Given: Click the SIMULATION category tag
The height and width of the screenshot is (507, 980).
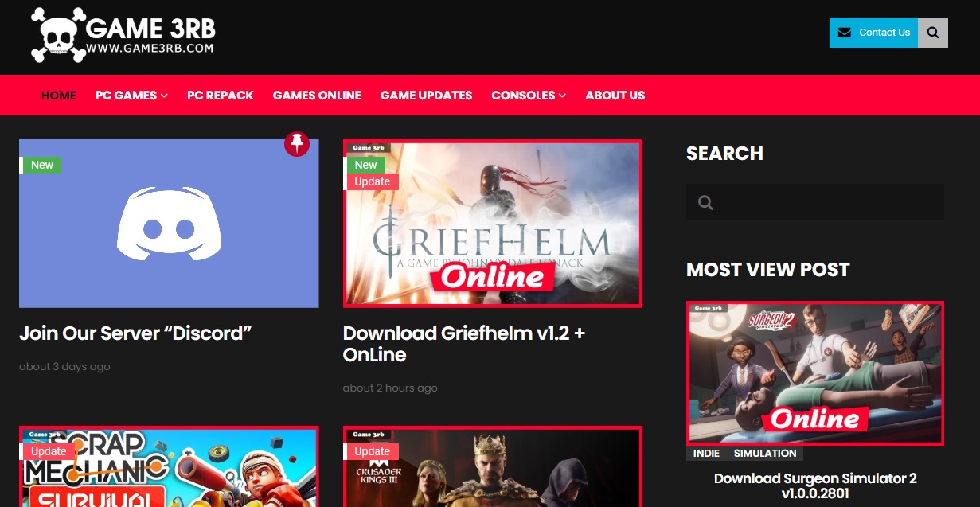Looking at the screenshot, I should tap(765, 453).
